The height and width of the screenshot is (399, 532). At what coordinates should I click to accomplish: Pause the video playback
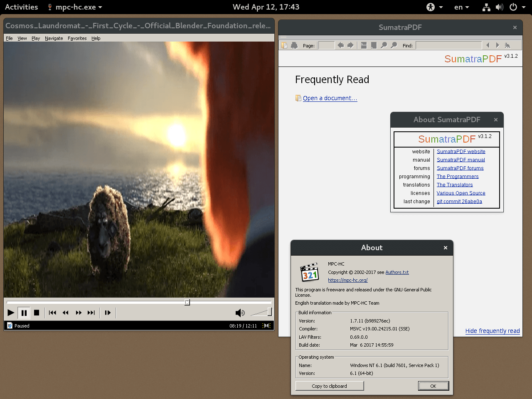tap(24, 313)
